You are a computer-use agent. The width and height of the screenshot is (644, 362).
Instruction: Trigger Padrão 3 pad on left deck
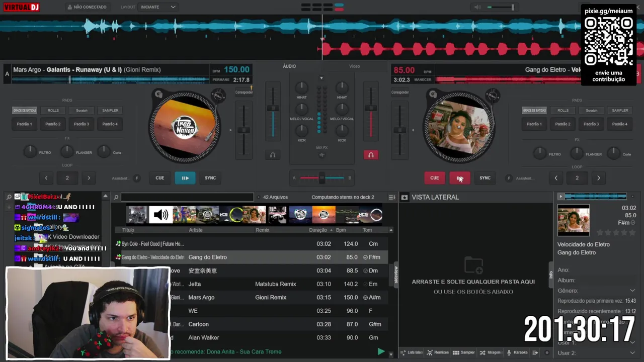pos(82,124)
